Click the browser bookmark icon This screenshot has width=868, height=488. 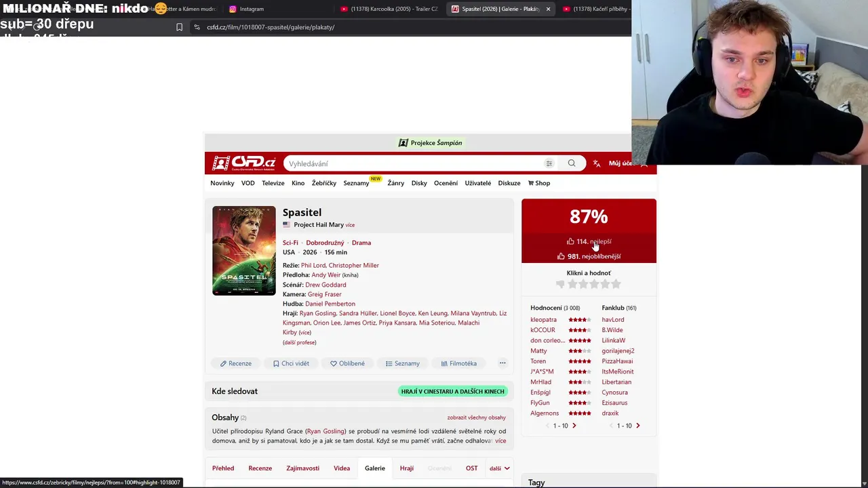click(x=179, y=27)
